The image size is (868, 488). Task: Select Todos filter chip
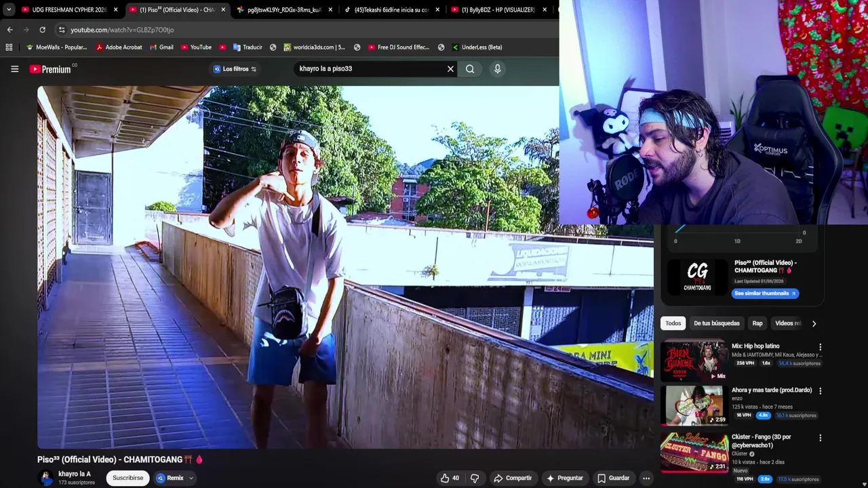pyautogui.click(x=673, y=323)
